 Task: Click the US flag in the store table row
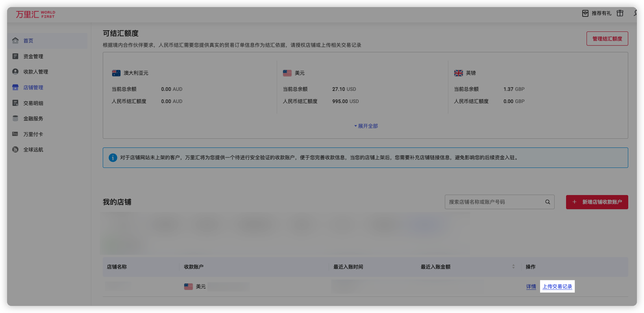point(189,287)
